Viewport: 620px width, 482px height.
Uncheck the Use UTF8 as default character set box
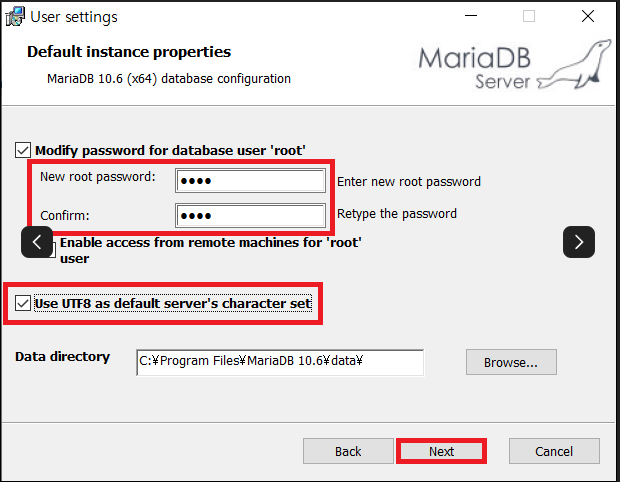(x=23, y=303)
